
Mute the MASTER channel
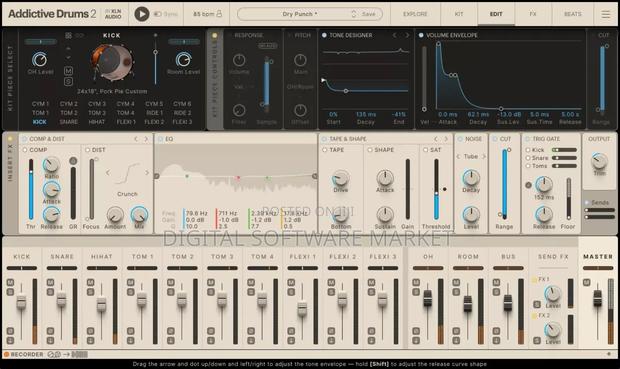(x=586, y=282)
